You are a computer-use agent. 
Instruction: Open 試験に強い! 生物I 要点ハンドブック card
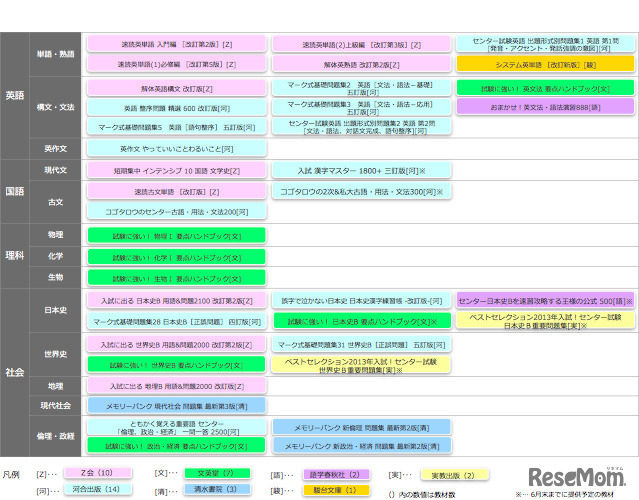tap(176, 279)
